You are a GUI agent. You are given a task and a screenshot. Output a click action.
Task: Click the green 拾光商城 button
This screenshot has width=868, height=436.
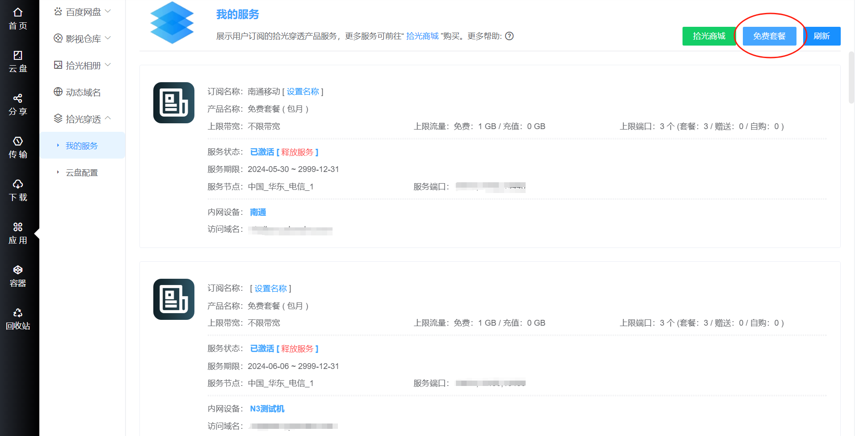click(709, 36)
